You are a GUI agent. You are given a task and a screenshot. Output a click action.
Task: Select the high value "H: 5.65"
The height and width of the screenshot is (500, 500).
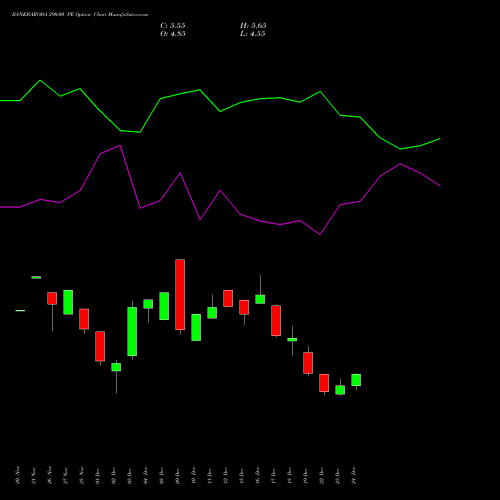pyautogui.click(x=253, y=26)
